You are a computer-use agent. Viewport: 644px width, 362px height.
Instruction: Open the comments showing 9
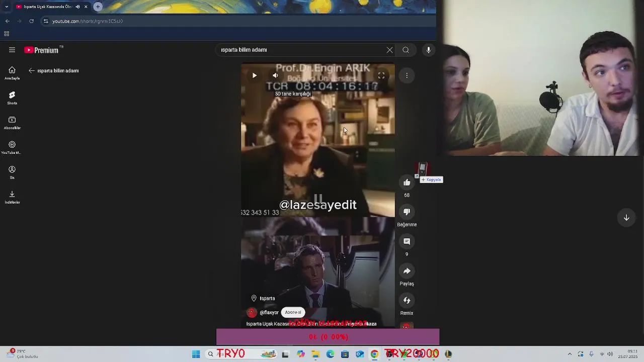[x=407, y=242]
